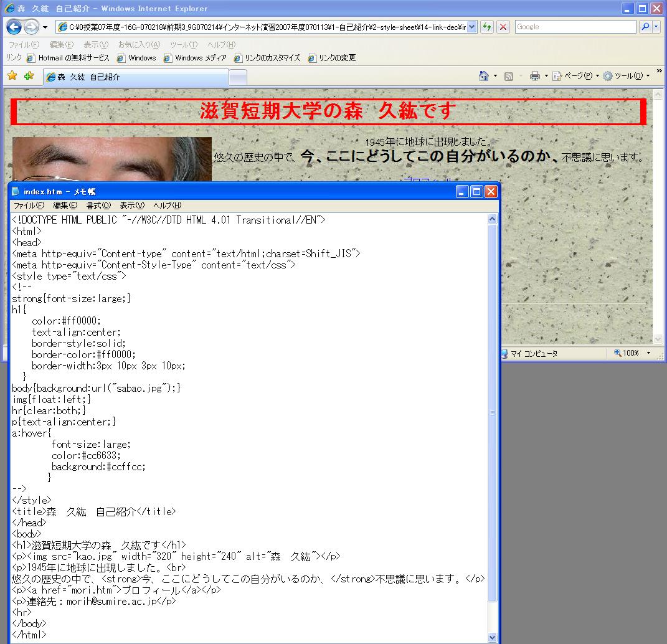Open the IE ファイル(F) menu
Viewport: 667px width, 644px height.
tap(24, 45)
